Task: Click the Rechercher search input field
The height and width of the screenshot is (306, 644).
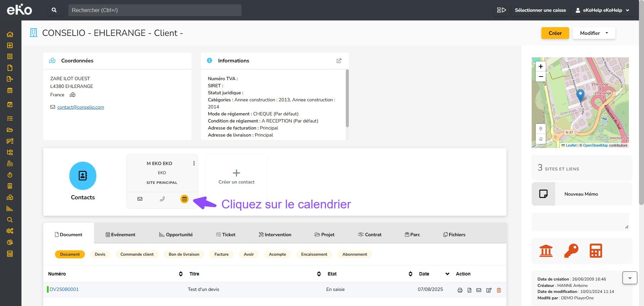Action: coord(155,10)
